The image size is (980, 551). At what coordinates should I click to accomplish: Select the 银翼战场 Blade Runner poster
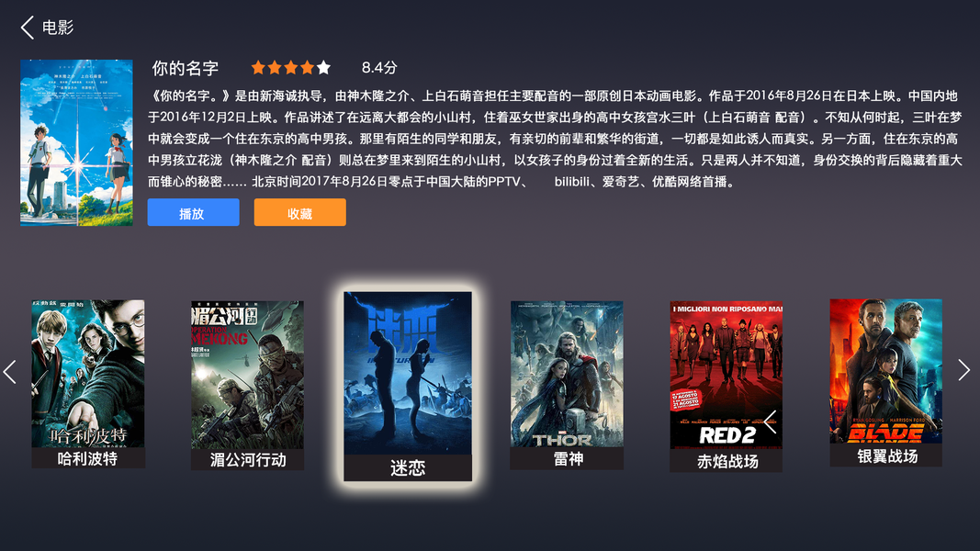click(x=886, y=382)
